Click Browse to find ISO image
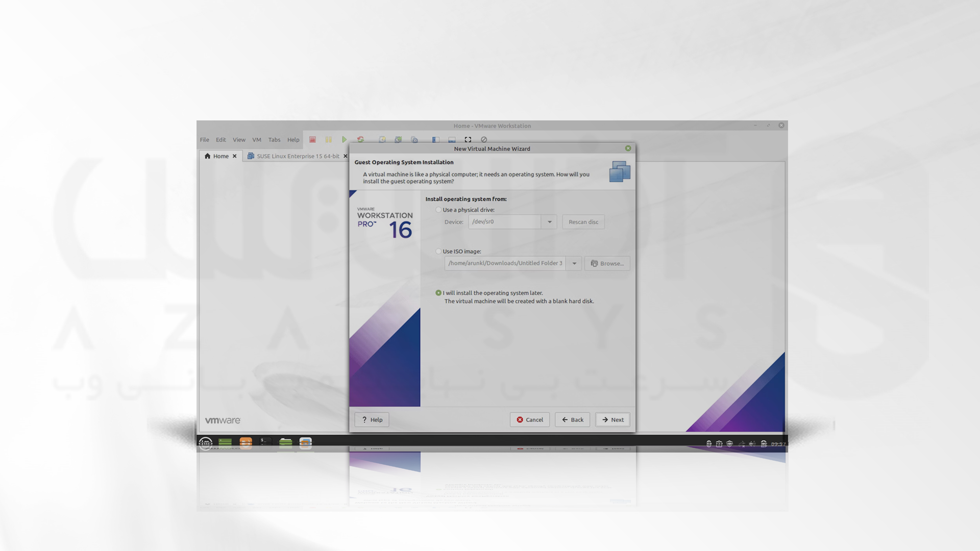The image size is (980, 551). point(606,263)
